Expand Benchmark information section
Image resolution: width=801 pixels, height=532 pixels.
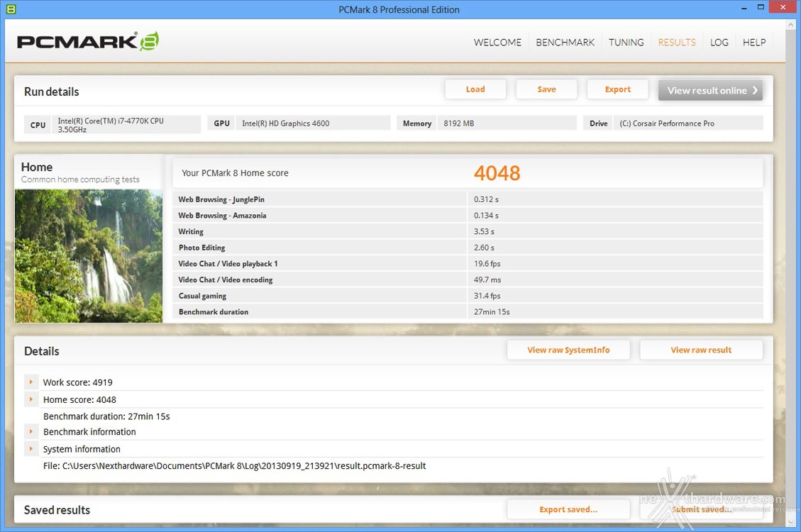(31, 431)
